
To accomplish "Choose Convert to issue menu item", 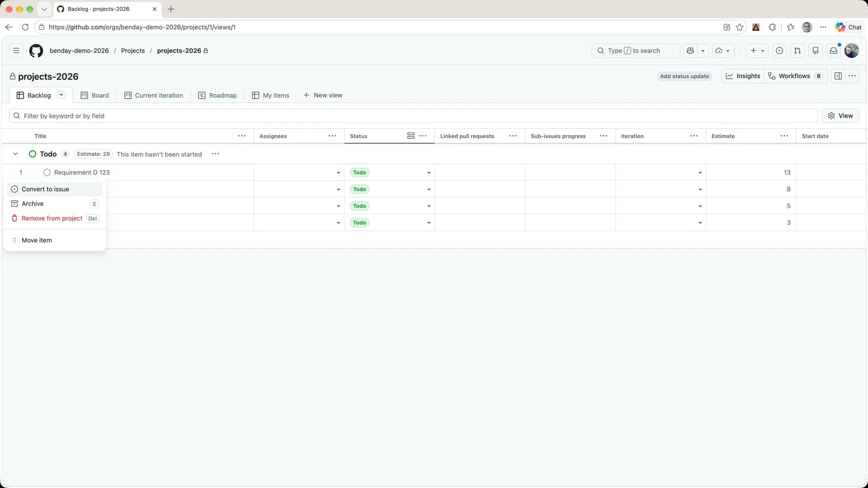I will [55, 189].
